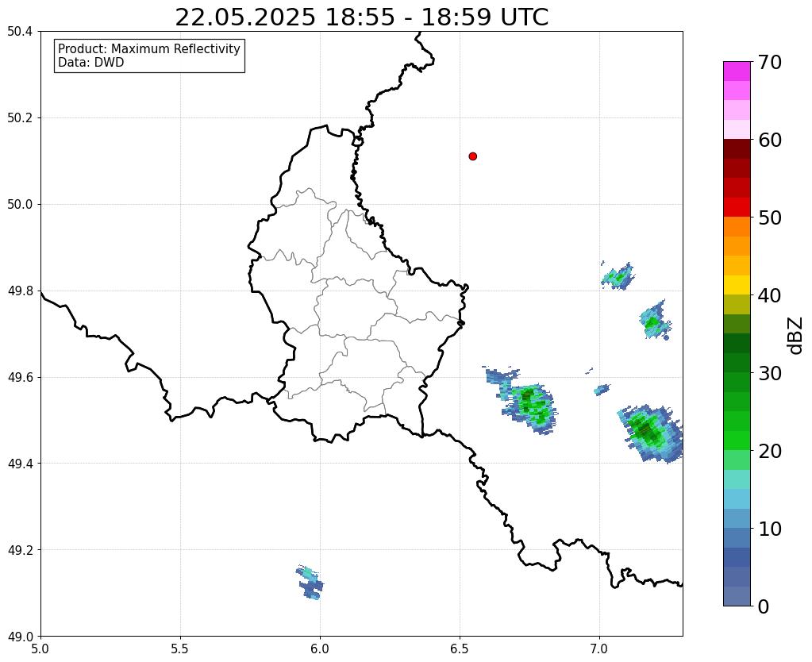Click the colorbar tick label 50
Image resolution: width=812 pixels, height=662 pixels.
point(770,217)
